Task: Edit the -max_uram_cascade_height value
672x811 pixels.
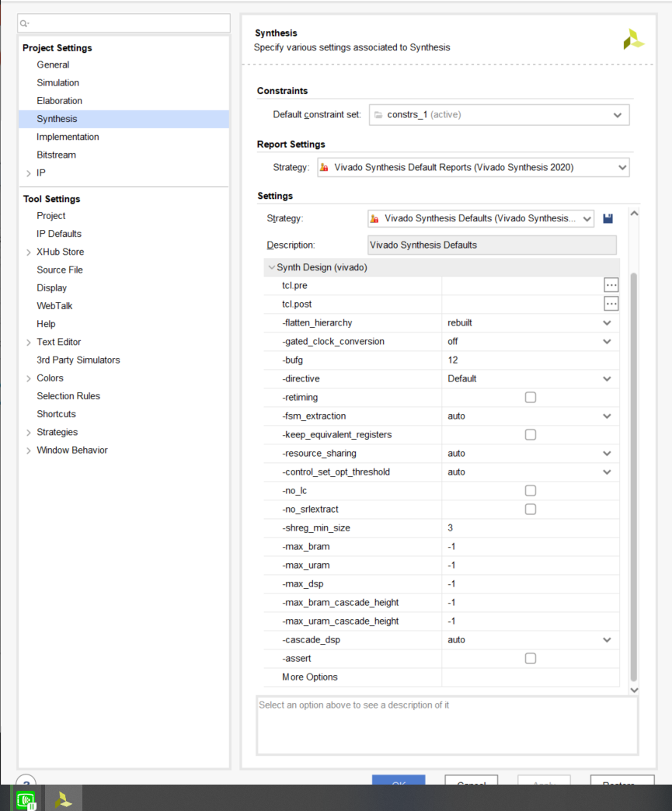Action: 531,621
